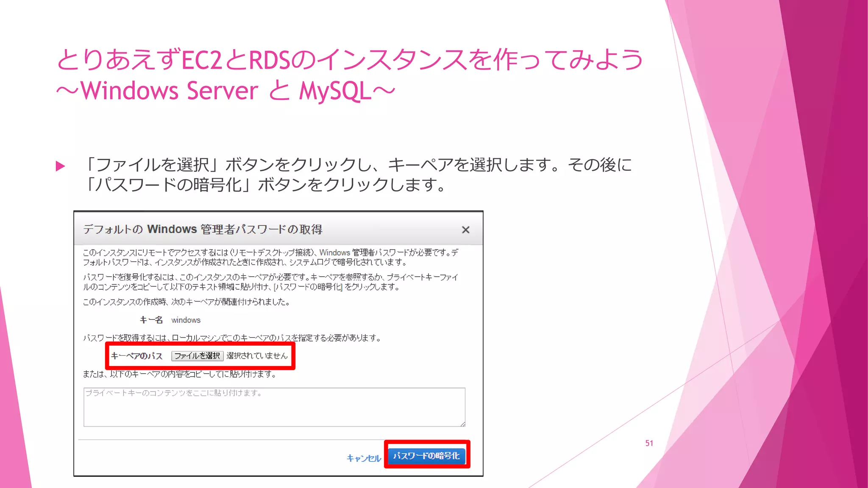
Task: Click the ファイルを選択 button
Action: [197, 356]
